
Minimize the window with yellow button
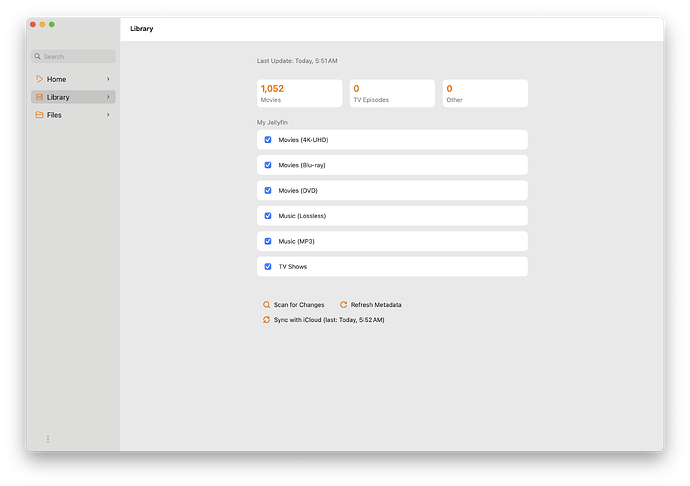tap(42, 25)
